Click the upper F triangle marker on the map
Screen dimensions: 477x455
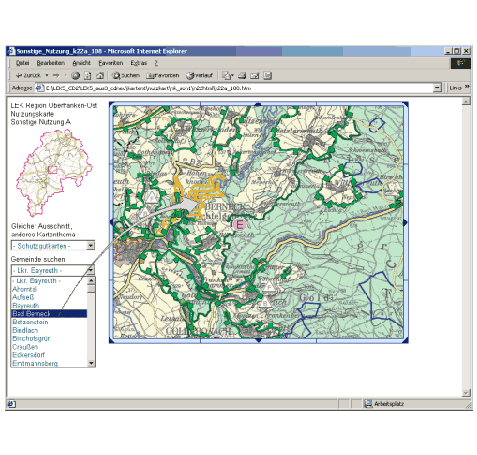point(152,197)
